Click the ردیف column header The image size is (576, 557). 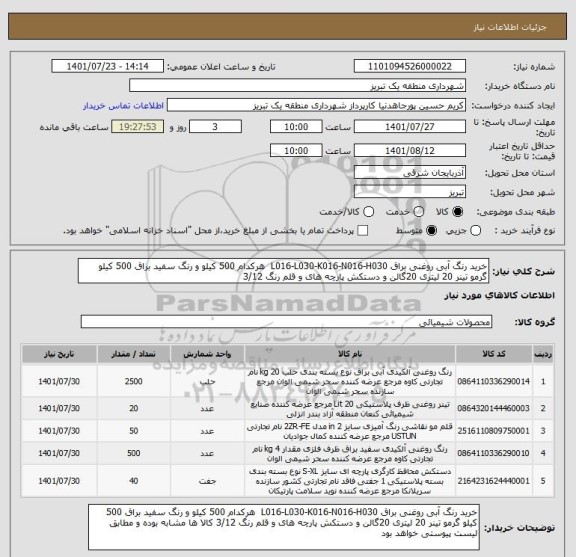pyautogui.click(x=543, y=354)
